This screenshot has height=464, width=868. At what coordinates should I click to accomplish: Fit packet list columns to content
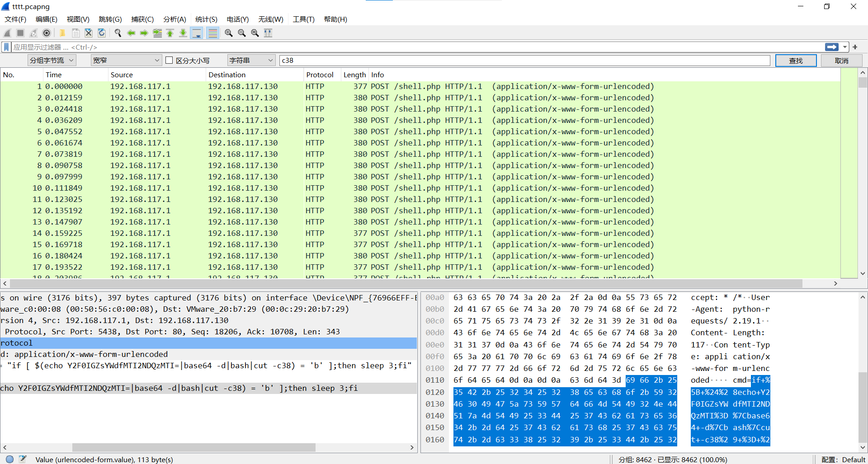(x=268, y=33)
